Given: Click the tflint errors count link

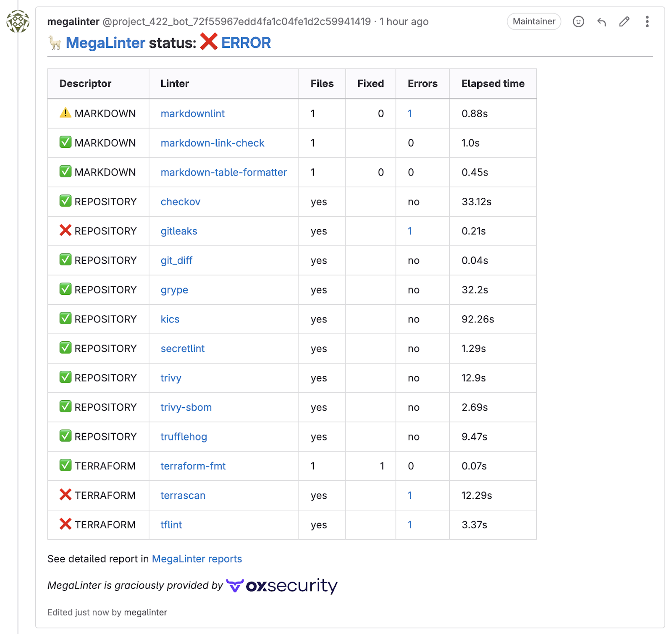Looking at the screenshot, I should pyautogui.click(x=410, y=525).
